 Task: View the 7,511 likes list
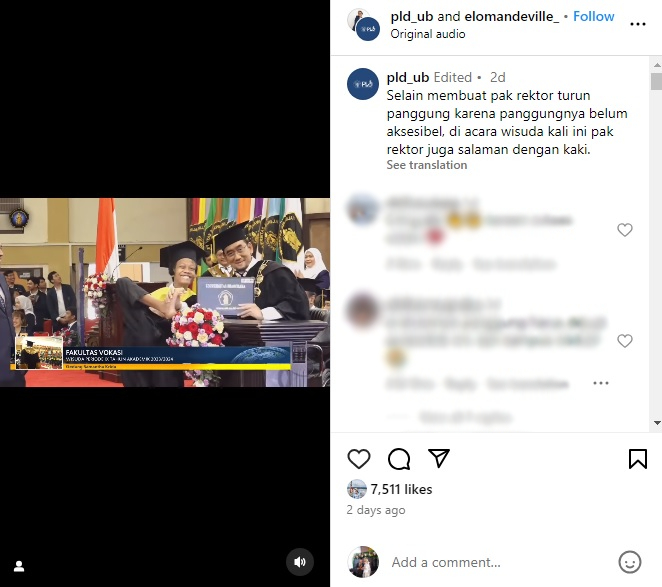(x=401, y=489)
